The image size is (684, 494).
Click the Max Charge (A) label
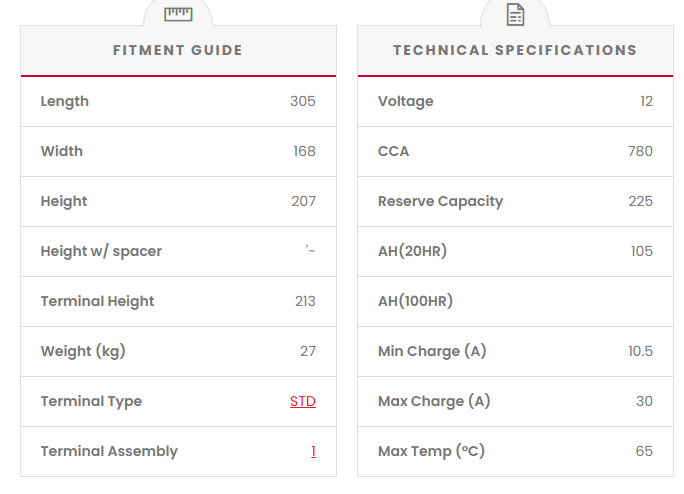pos(434,401)
